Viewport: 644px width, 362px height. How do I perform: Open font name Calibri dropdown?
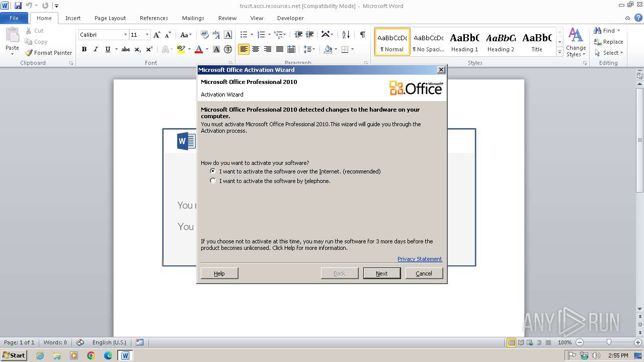[125, 35]
